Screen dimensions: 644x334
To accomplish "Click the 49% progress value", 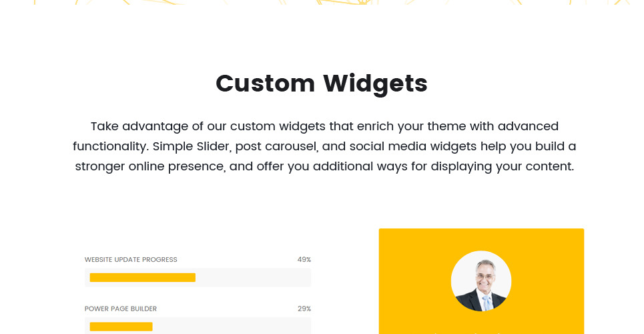I will pyautogui.click(x=304, y=260).
